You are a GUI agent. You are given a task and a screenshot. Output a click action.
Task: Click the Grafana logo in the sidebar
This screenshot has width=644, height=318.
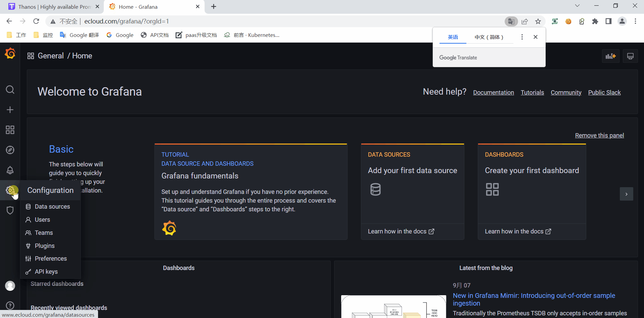(x=10, y=53)
